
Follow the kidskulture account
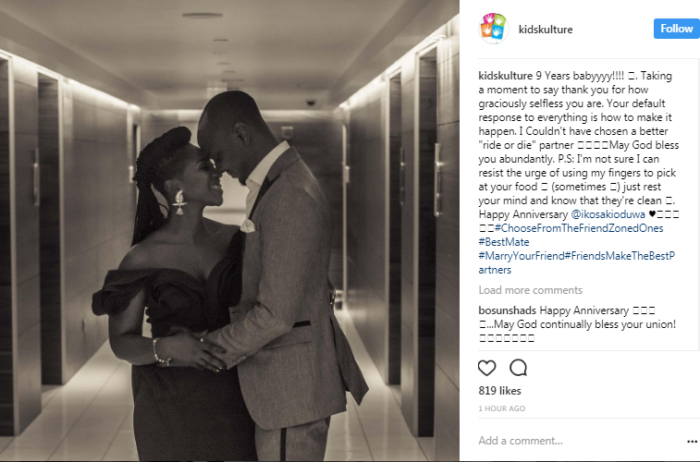[676, 29]
